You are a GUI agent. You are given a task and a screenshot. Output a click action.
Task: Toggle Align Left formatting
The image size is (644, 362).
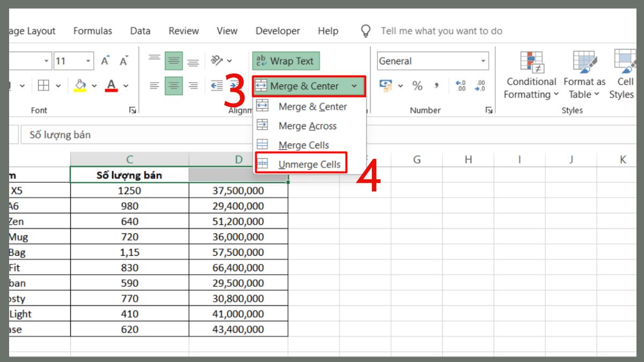click(x=154, y=85)
